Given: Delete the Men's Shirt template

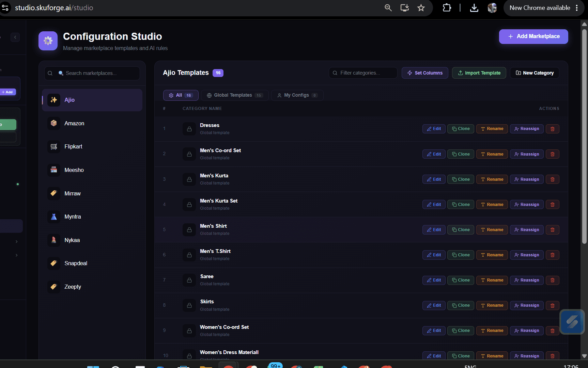Looking at the screenshot, I should pos(553,230).
